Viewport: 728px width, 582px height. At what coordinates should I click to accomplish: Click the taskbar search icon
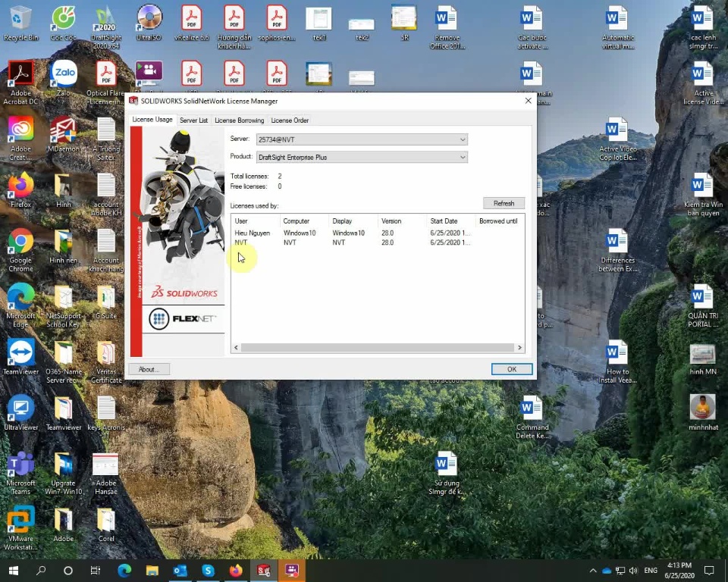point(41,571)
